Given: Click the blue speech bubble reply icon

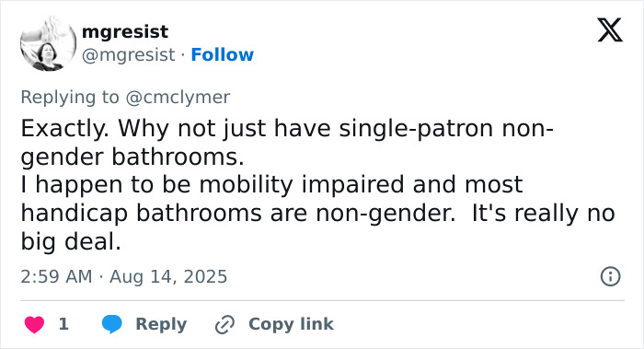Looking at the screenshot, I should 111,324.
